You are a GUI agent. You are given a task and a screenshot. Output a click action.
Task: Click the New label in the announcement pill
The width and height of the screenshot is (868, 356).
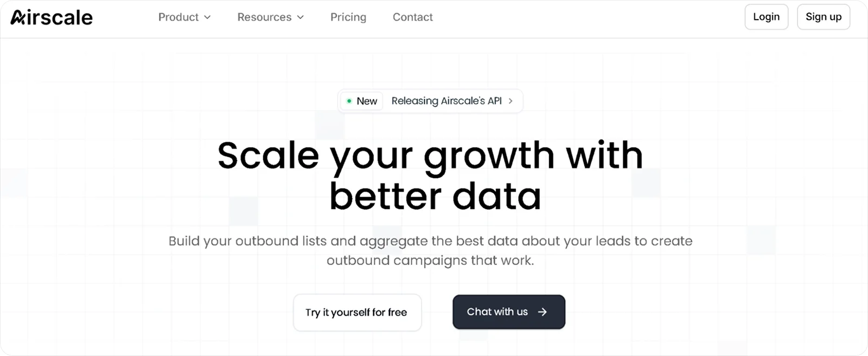pyautogui.click(x=367, y=101)
